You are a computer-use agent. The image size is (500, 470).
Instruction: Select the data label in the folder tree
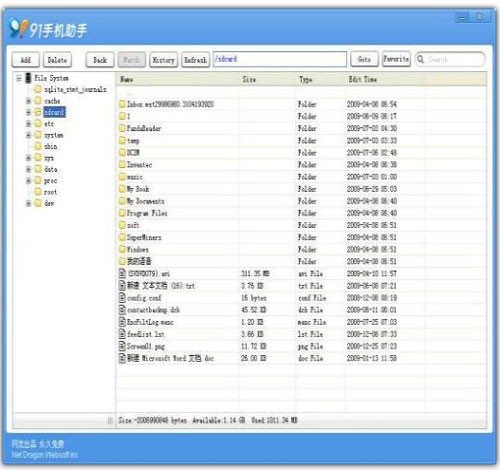tap(51, 169)
